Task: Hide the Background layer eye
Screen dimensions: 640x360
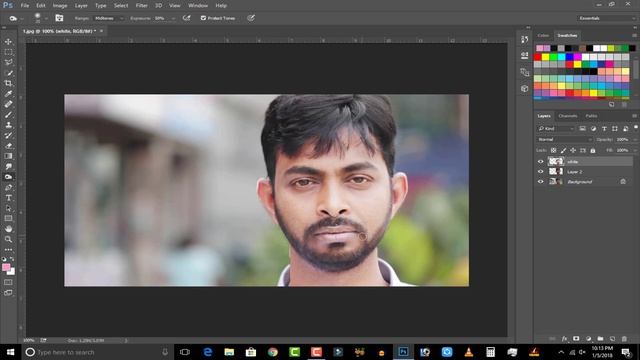Action: [x=540, y=182]
